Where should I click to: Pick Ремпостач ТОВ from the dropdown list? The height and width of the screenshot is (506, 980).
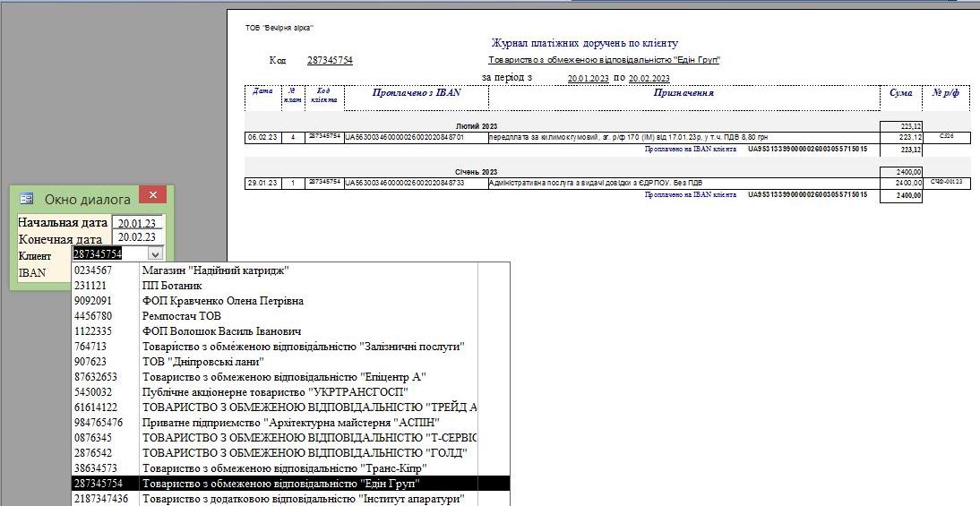point(290,316)
